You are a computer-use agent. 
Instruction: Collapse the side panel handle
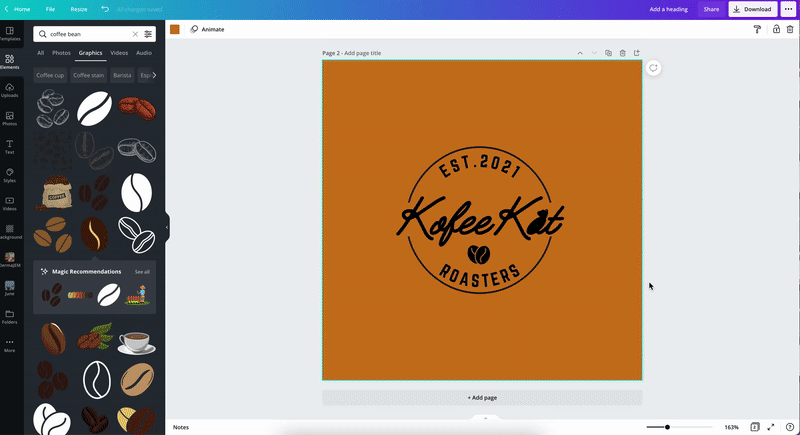coord(167,227)
